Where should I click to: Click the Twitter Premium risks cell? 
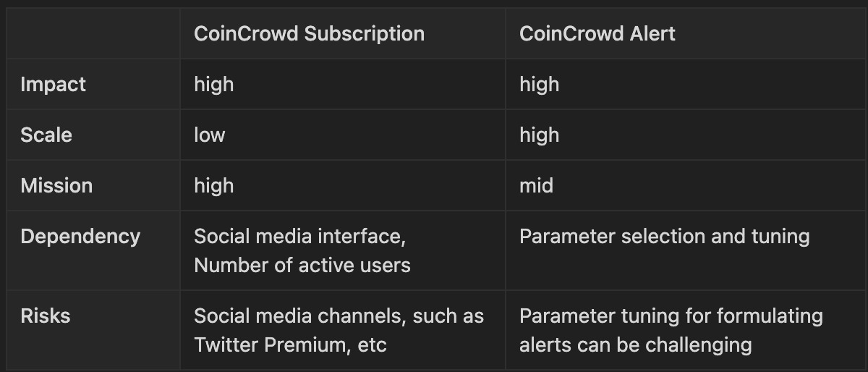tap(339, 330)
